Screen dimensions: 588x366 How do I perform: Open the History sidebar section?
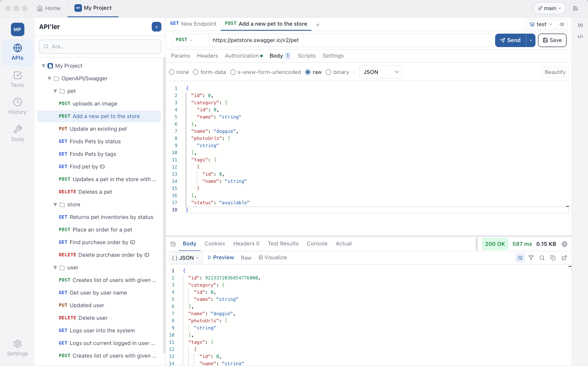[17, 106]
